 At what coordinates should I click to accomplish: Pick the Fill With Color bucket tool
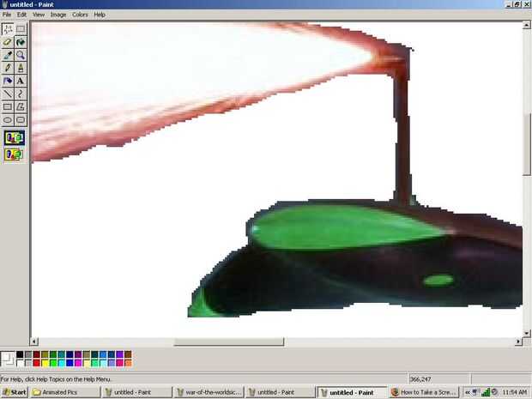[x=21, y=42]
